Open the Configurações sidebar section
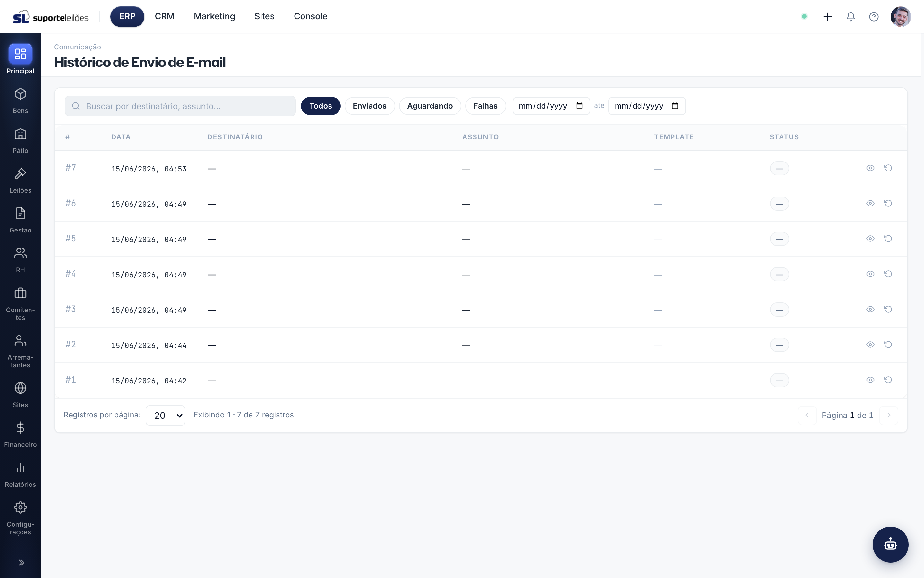 (20, 518)
